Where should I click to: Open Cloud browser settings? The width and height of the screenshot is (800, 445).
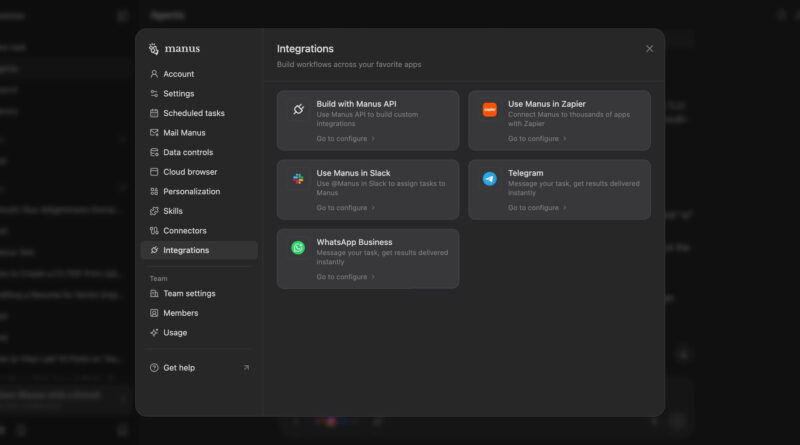coord(199,172)
